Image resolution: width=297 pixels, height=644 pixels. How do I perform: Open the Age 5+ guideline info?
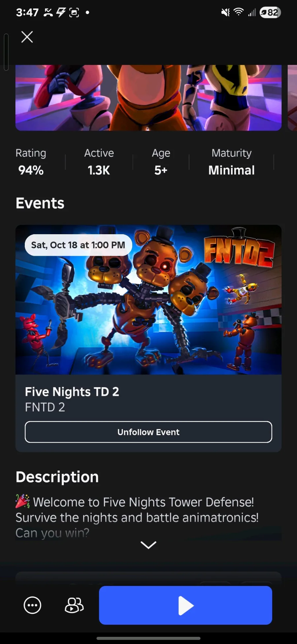coord(161,162)
